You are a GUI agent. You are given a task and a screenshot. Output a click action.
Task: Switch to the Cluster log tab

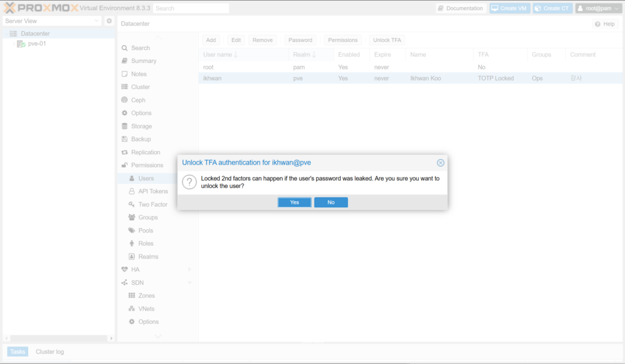coord(49,352)
